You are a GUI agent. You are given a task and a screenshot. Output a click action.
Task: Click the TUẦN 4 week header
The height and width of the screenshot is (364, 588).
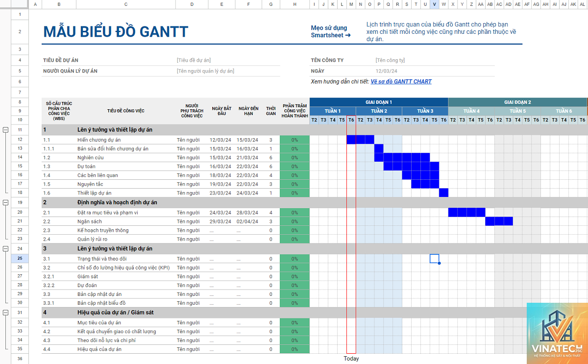[471, 111]
